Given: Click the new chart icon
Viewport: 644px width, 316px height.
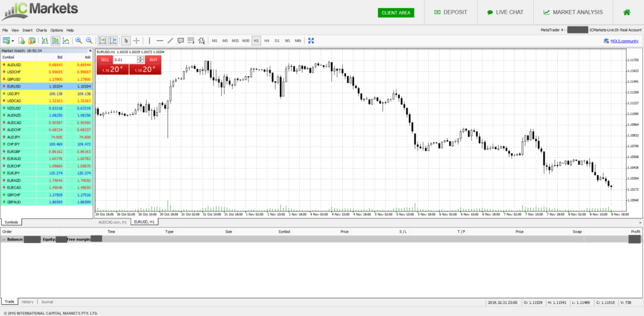Looking at the screenshot, I should coord(6,41).
